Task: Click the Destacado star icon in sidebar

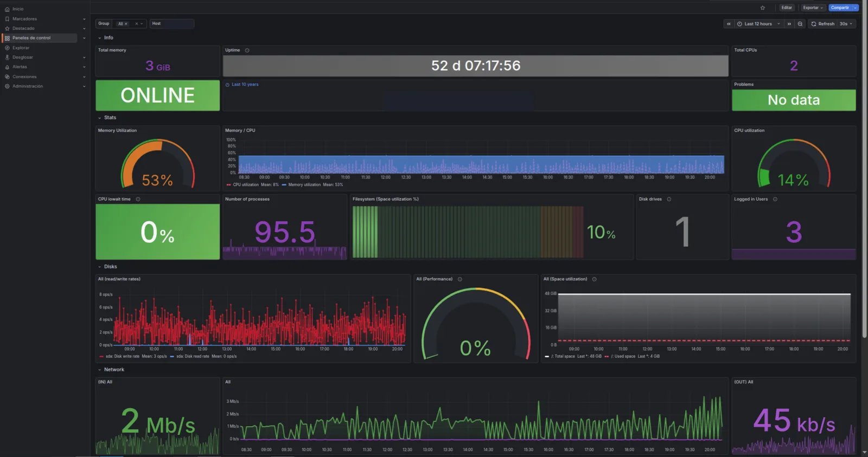Action: click(7, 28)
